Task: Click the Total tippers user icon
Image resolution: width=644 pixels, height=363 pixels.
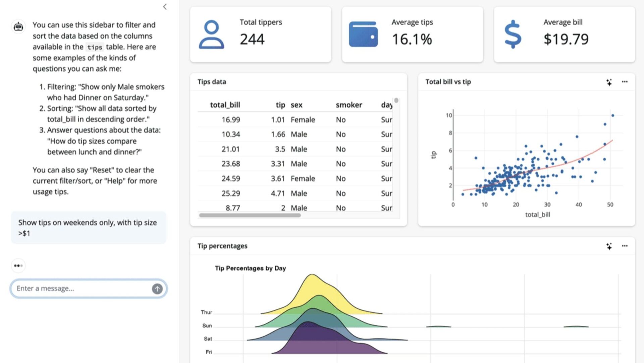Action: 211,35
